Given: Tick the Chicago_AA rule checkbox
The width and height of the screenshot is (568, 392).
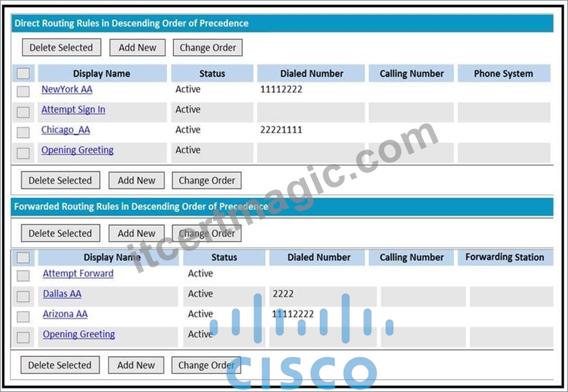Looking at the screenshot, I should (x=23, y=132).
